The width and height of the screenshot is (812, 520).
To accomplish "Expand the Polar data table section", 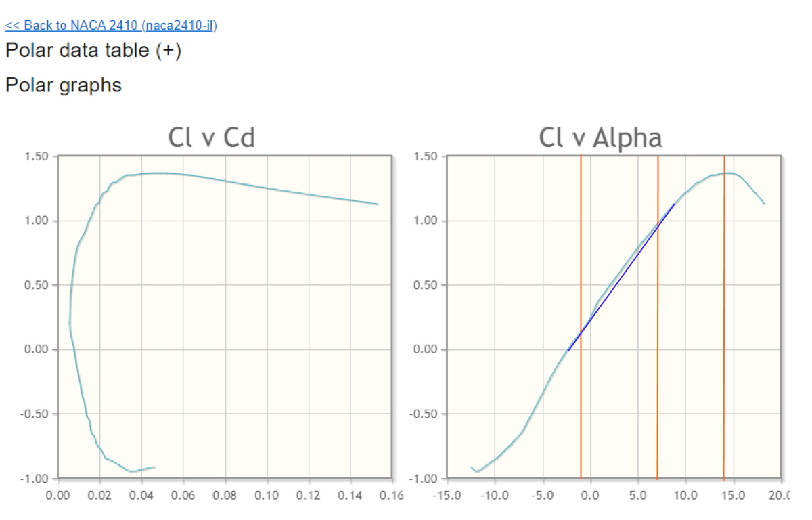I will tap(93, 51).
